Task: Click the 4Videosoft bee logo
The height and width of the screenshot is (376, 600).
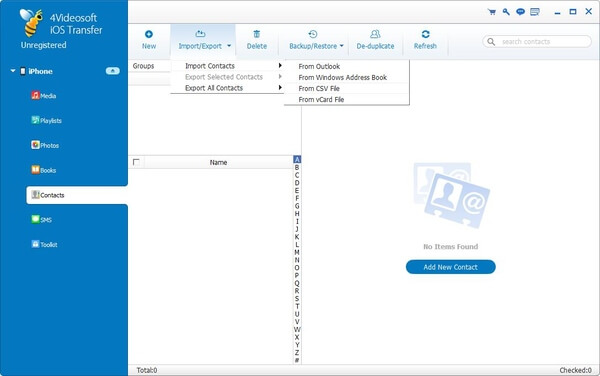Action: (x=32, y=22)
